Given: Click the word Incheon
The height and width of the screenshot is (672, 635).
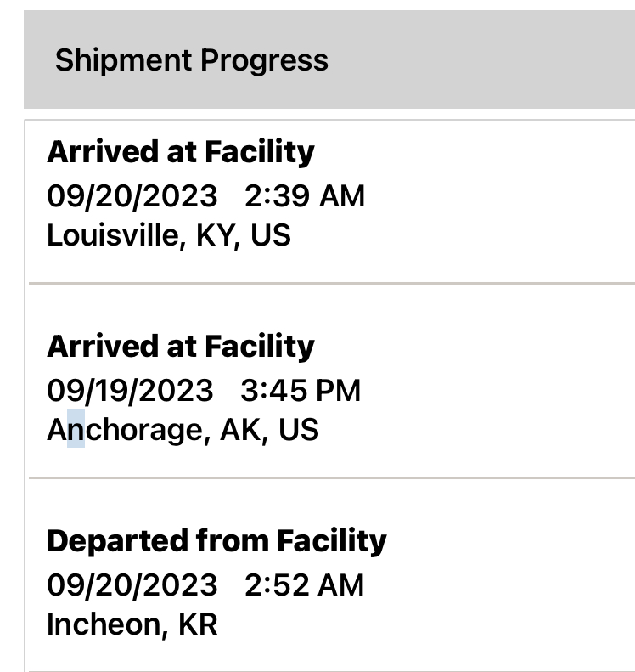Looking at the screenshot, I should [103, 624].
